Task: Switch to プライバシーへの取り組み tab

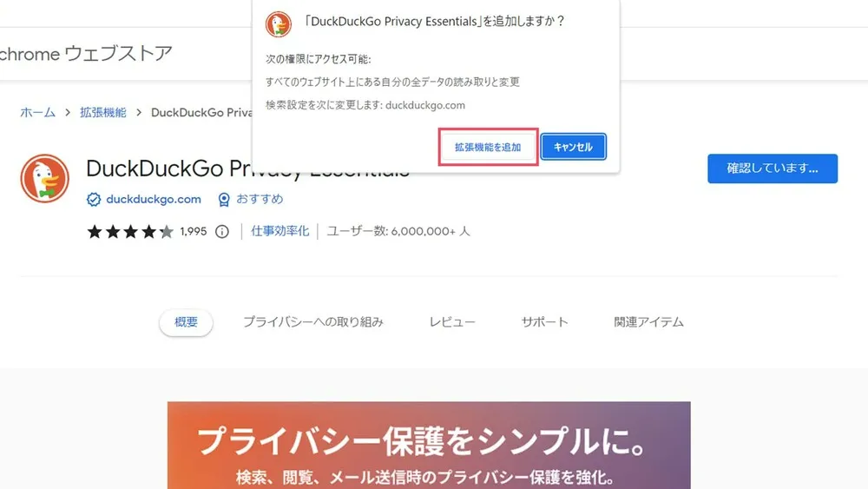Action: pyautogui.click(x=313, y=321)
